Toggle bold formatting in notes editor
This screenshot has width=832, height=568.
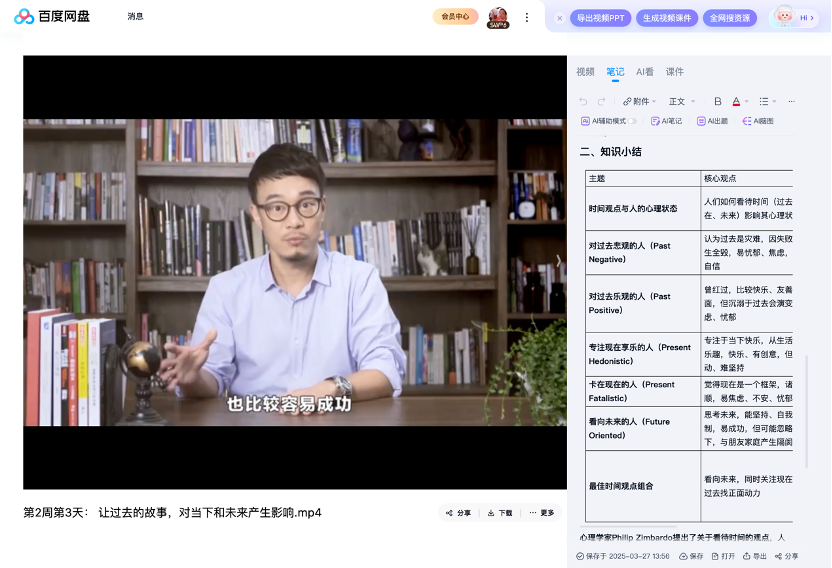tap(717, 101)
